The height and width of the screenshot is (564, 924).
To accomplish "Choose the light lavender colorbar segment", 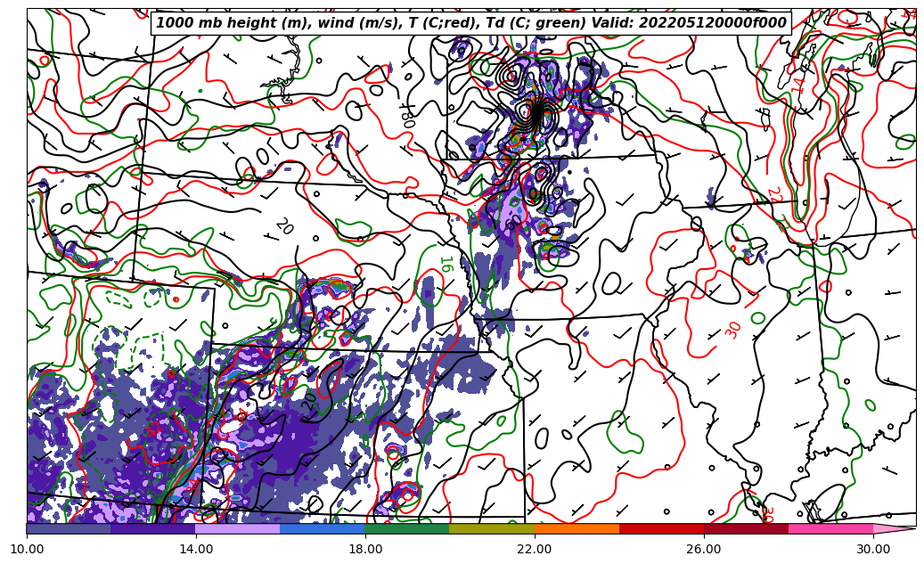I will pyautogui.click(x=237, y=528).
